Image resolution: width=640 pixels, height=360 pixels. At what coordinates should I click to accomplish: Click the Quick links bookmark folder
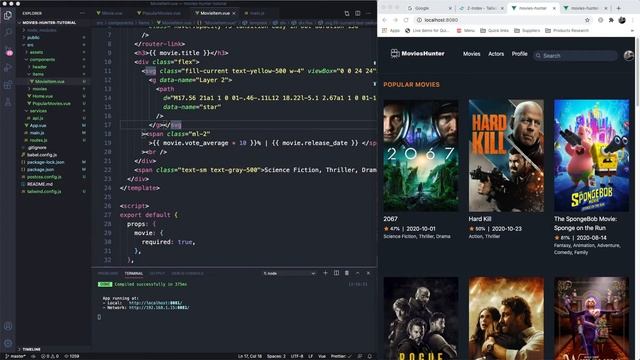[x=494, y=31]
